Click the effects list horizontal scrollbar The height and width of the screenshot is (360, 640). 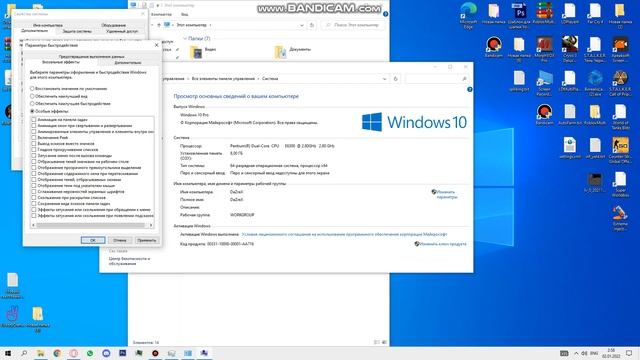[x=92, y=225]
